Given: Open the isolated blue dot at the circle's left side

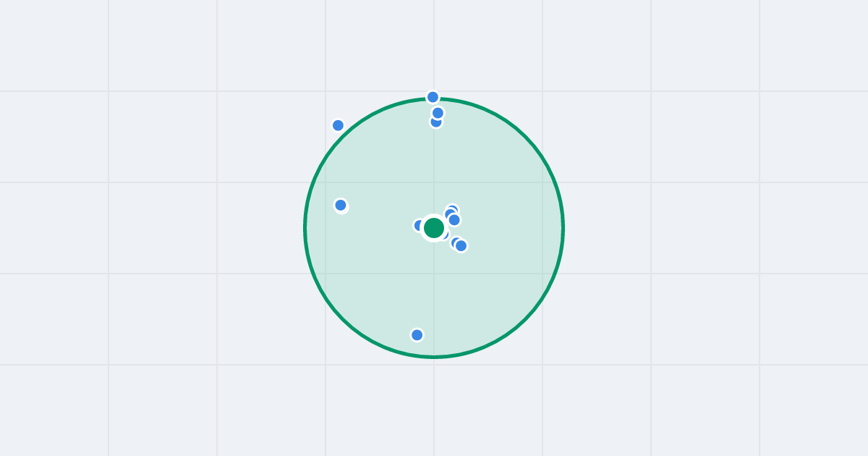Looking at the screenshot, I should pyautogui.click(x=341, y=206).
